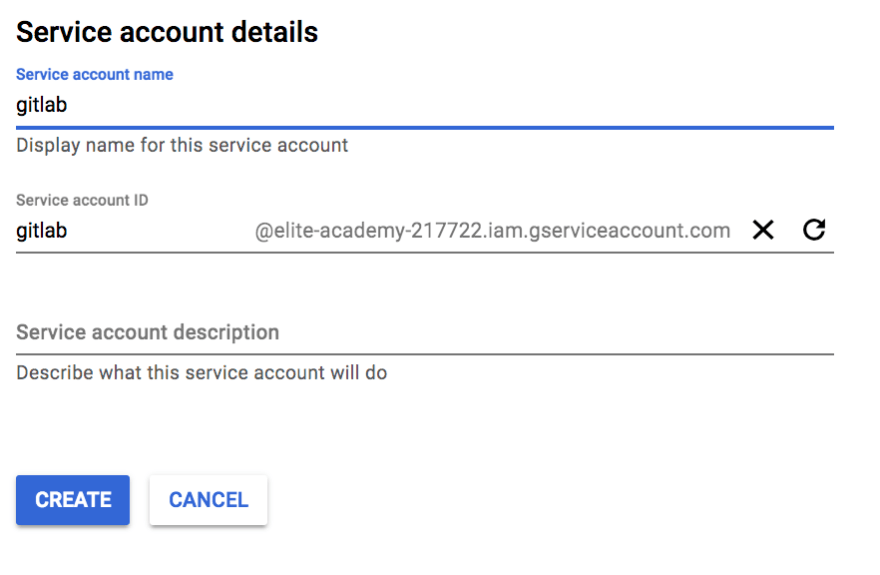This screenshot has height=575, width=880.
Task: Click the 'Service account details' heading
Action: click(x=167, y=32)
